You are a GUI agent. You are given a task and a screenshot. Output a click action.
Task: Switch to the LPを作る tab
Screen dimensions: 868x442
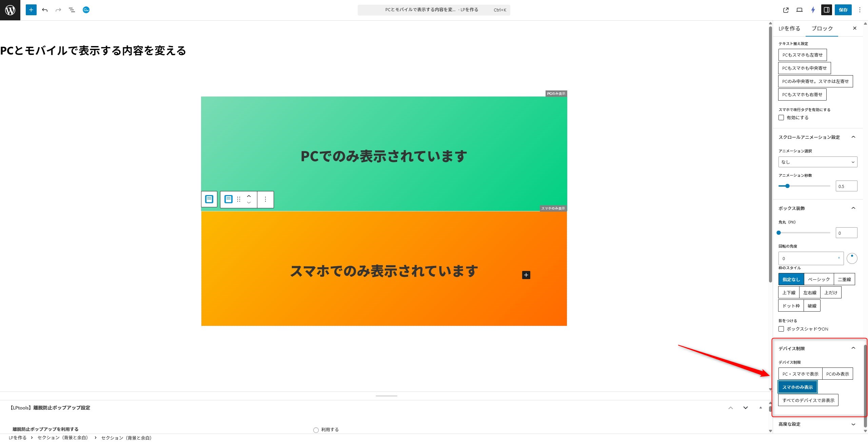(x=789, y=28)
